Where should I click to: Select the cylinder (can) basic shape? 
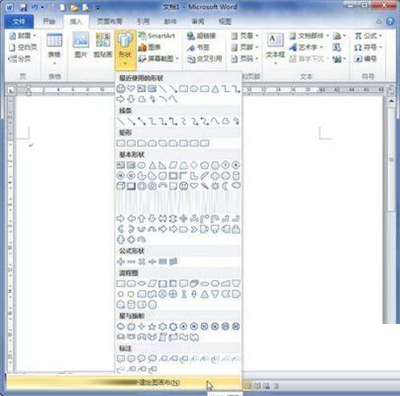pos(236,176)
